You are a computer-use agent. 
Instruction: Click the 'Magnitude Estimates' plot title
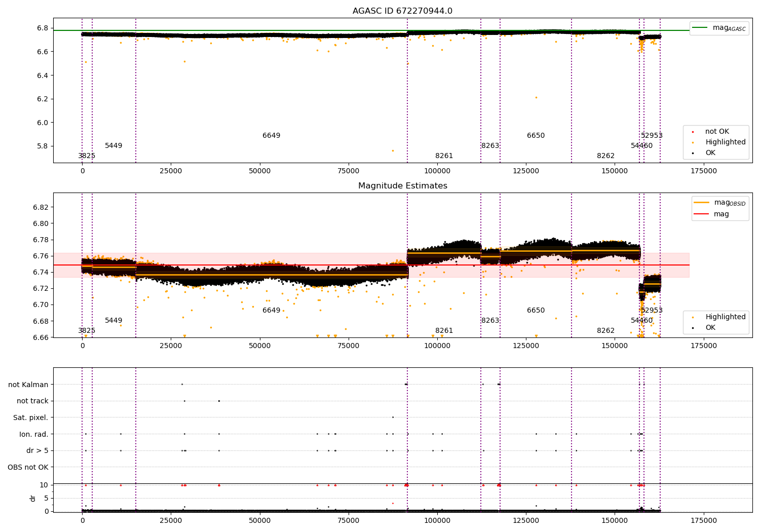coord(402,186)
